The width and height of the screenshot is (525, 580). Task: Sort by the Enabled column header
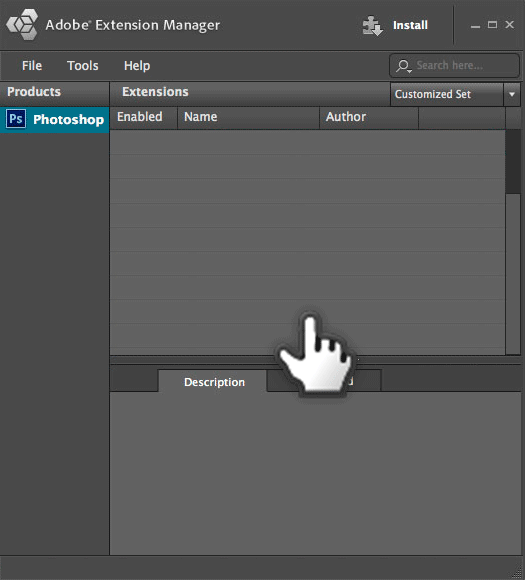pos(144,117)
